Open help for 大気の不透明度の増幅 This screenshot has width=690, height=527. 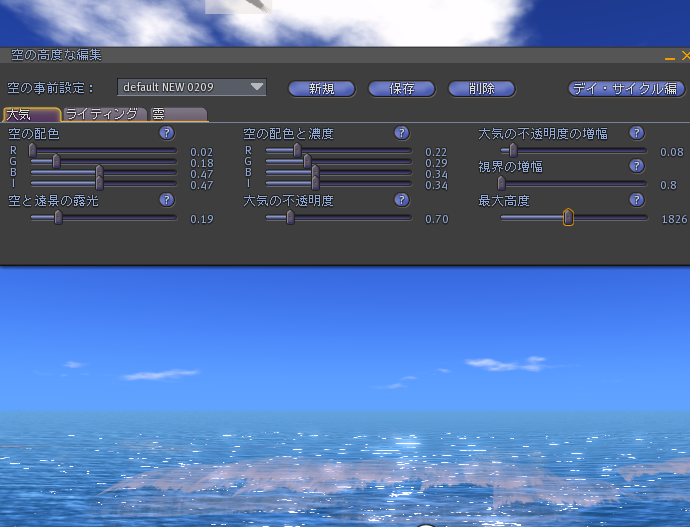pyautogui.click(x=636, y=133)
